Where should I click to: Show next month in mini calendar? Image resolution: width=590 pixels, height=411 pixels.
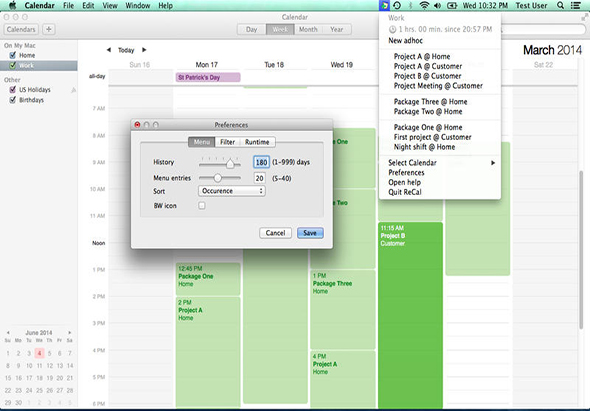pyautogui.click(x=69, y=333)
